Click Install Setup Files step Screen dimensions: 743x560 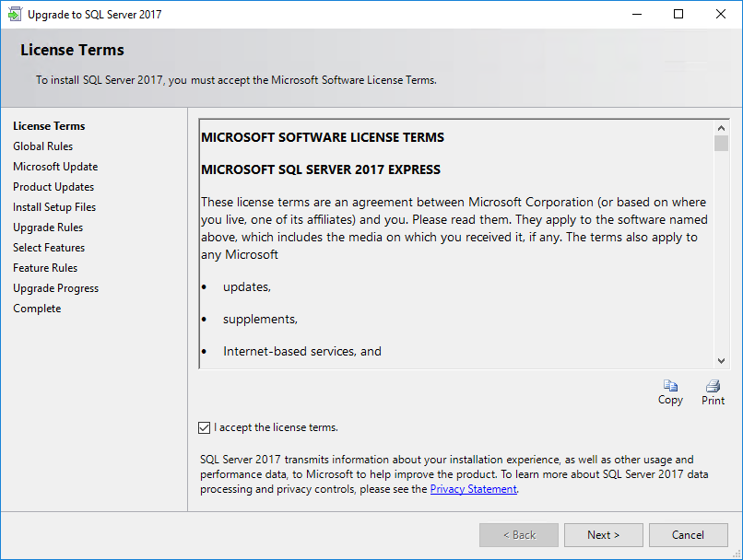pos(54,207)
